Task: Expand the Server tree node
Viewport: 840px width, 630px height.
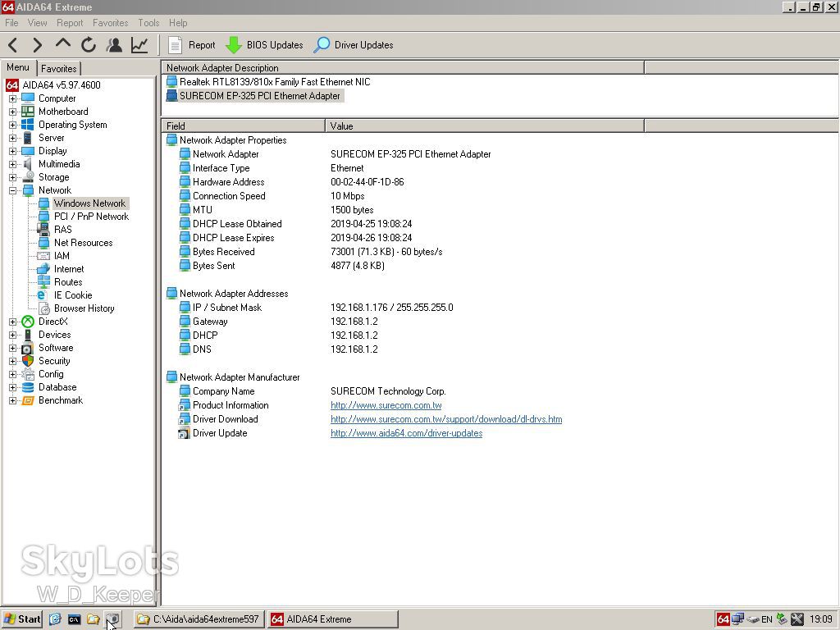Action: (x=12, y=138)
